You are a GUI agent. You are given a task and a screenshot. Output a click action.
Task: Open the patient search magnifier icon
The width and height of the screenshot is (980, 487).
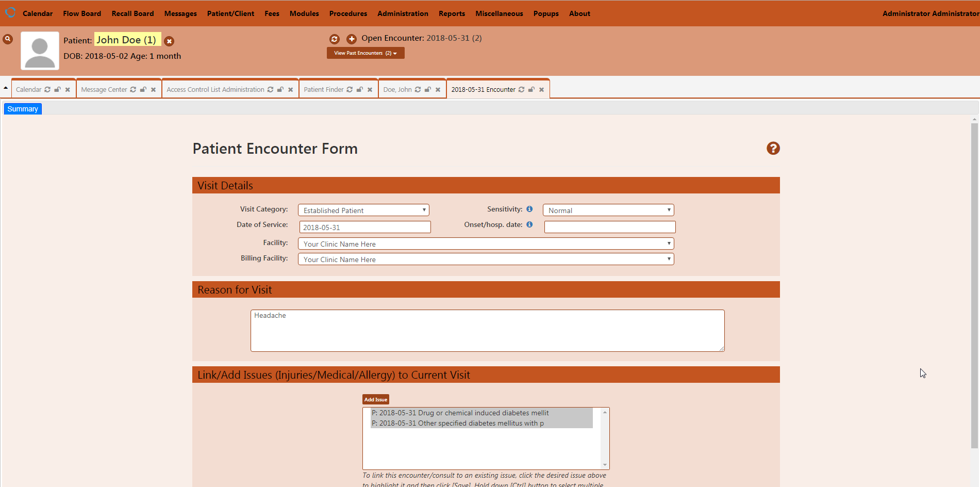click(x=7, y=38)
